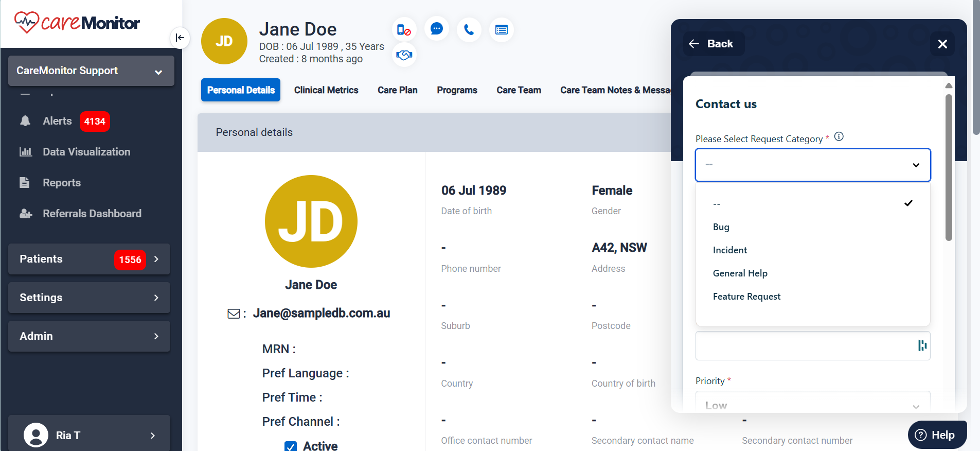Screen dimensions: 980x451
Task: Click the Female gender value
Action: click(x=612, y=190)
